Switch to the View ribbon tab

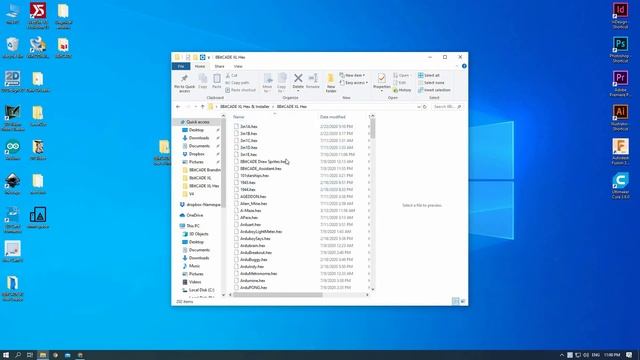238,66
